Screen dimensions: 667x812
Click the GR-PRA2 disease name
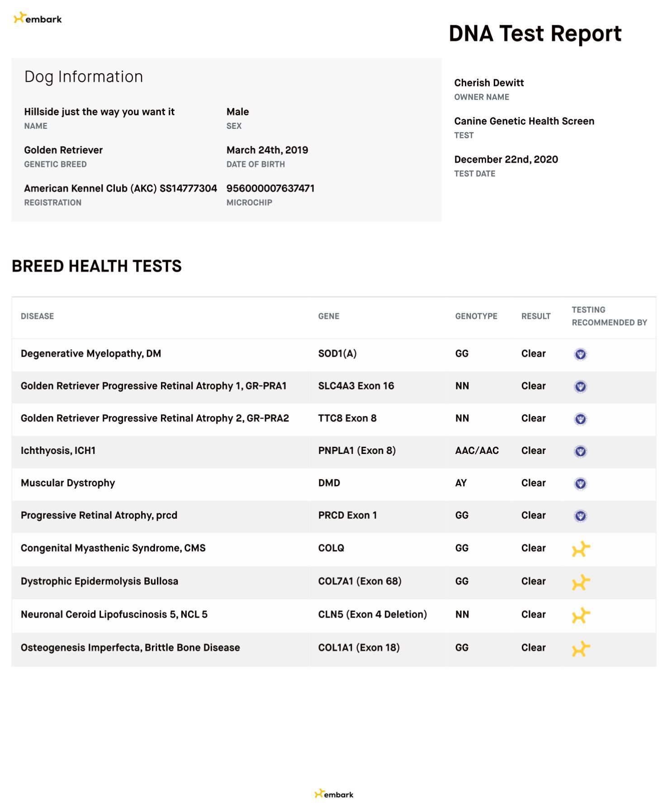pos(155,418)
